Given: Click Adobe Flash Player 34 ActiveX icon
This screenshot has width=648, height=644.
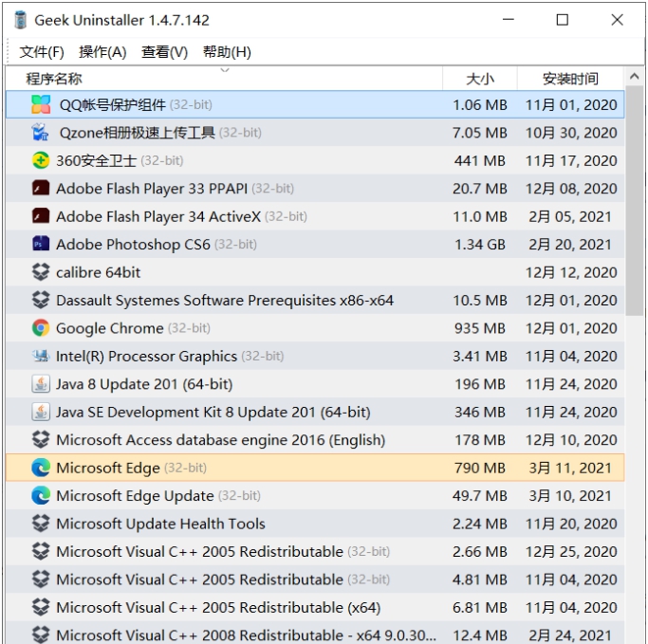Looking at the screenshot, I should [x=41, y=216].
